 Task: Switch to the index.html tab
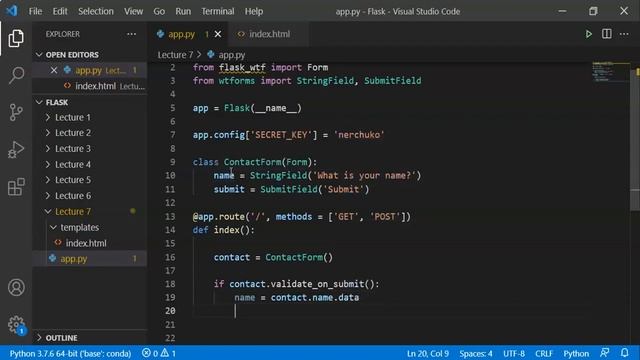click(269, 34)
